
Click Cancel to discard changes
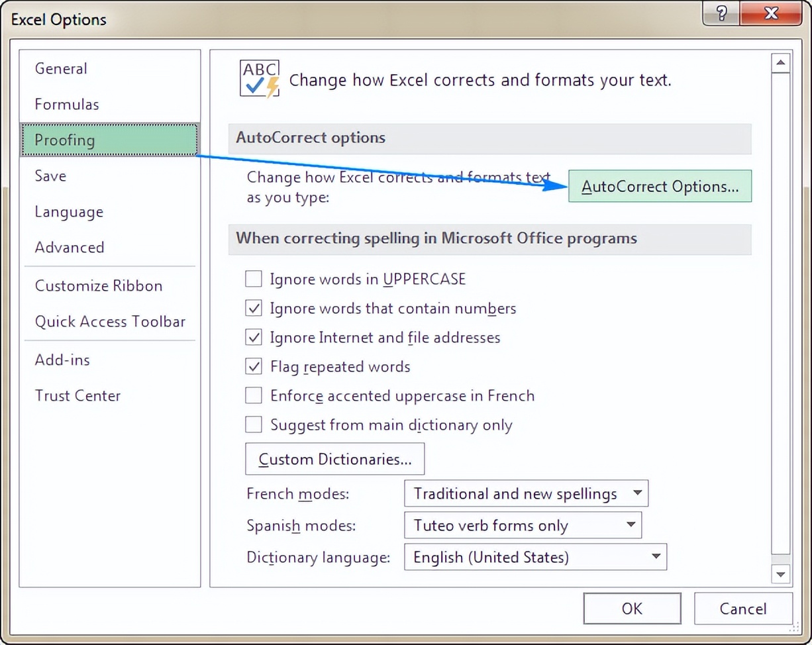point(743,609)
